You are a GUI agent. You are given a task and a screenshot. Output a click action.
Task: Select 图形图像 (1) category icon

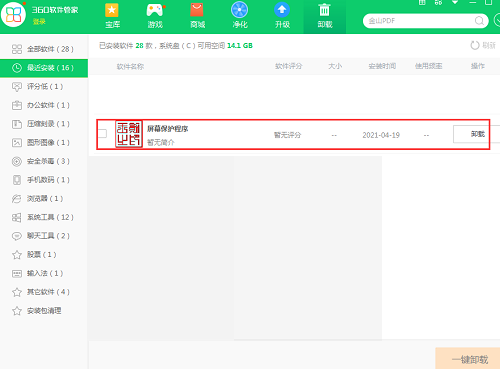point(17,143)
